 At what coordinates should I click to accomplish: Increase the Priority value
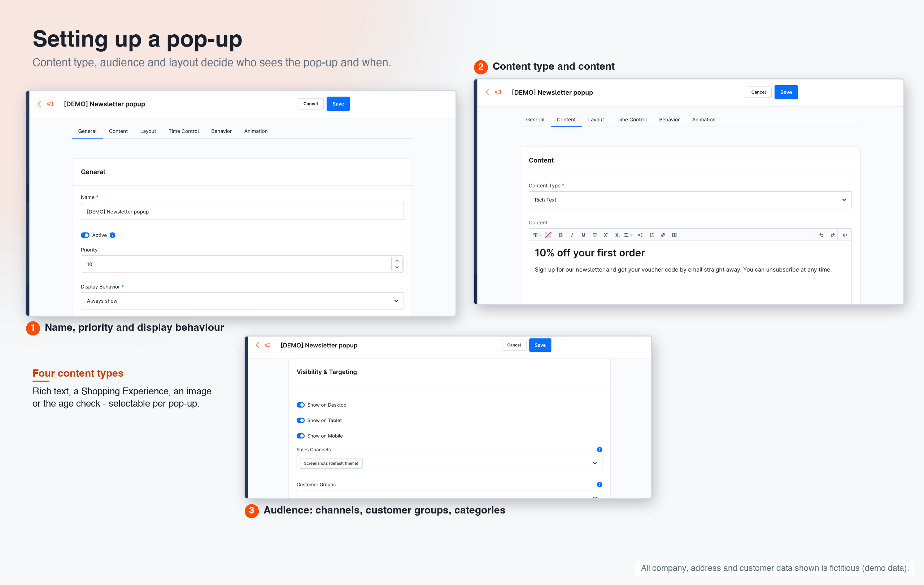397,260
